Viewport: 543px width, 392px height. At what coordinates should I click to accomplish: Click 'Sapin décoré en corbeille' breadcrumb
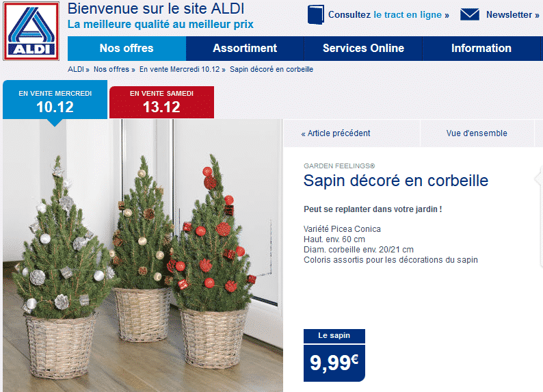click(x=271, y=69)
